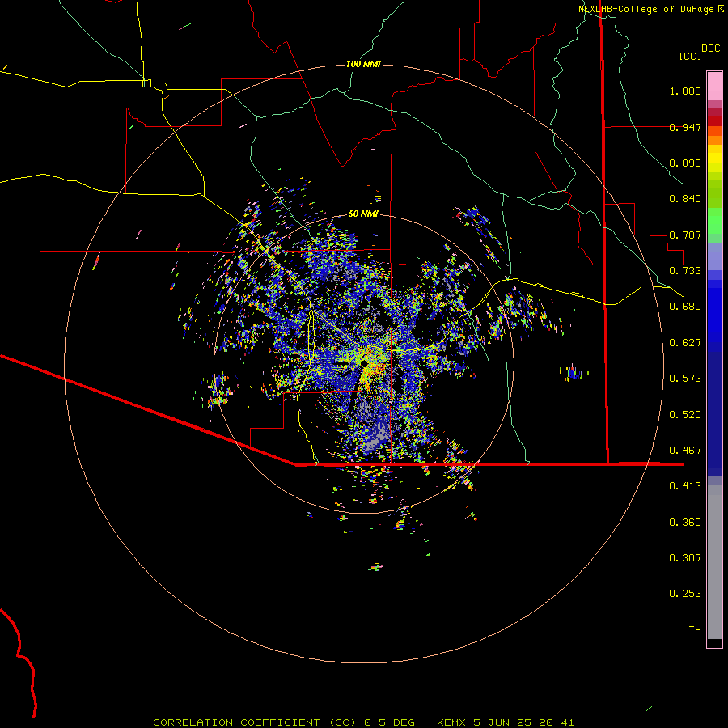Click the TH threshold label
728x728 pixels.
695,630
